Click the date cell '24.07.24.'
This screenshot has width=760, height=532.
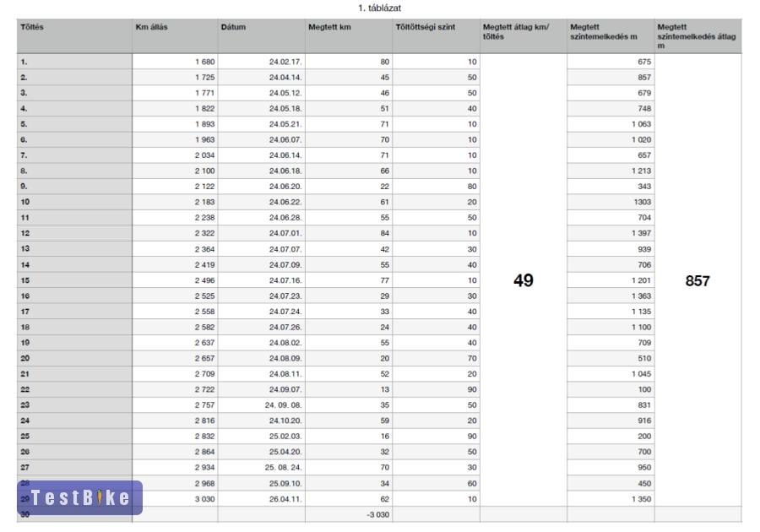coord(262,311)
